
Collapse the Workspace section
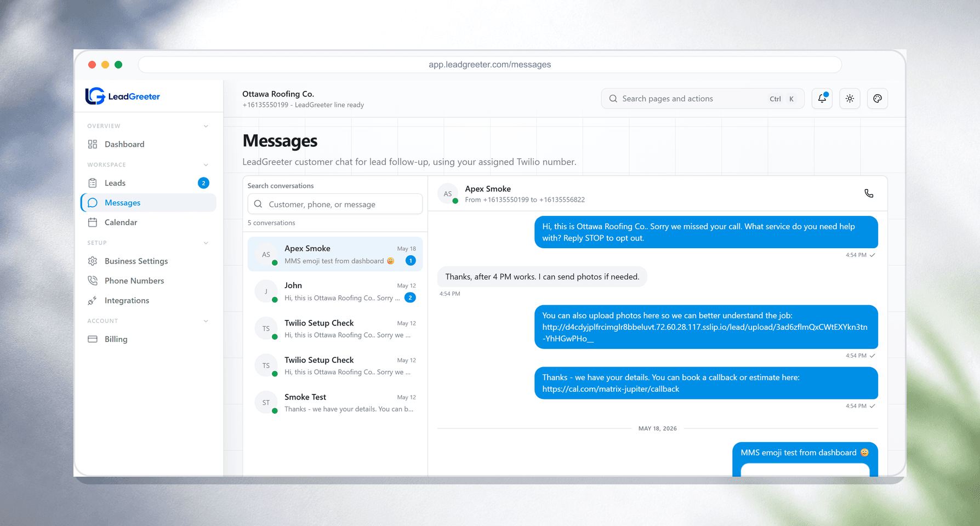coord(206,165)
